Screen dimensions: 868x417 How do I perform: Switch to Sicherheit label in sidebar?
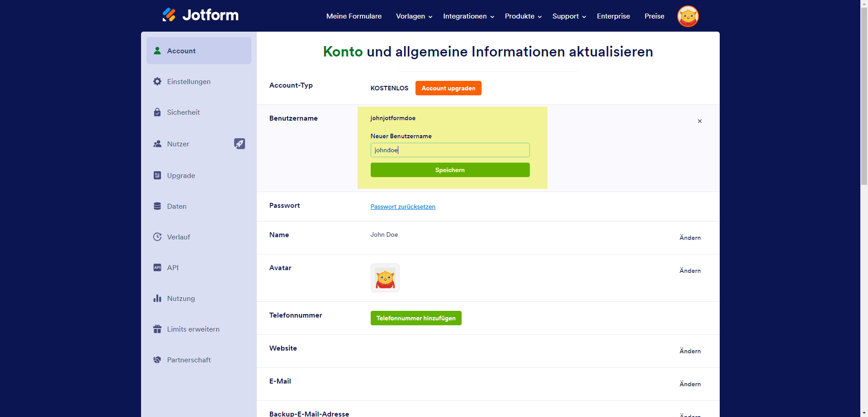coord(184,112)
